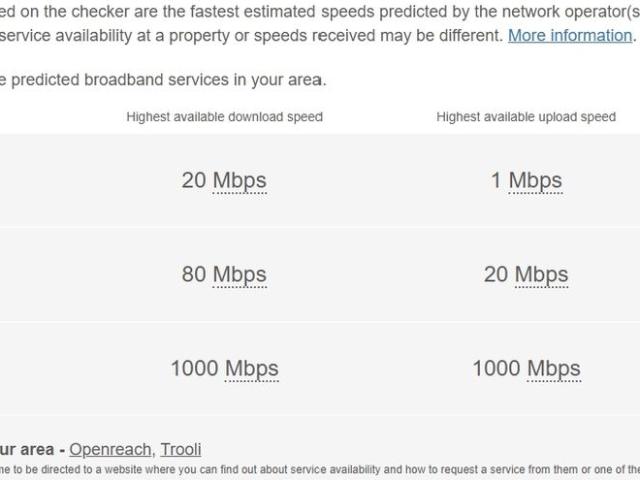This screenshot has width=640, height=480.
Task: Click the number 80 in download column
Action: 193,274
